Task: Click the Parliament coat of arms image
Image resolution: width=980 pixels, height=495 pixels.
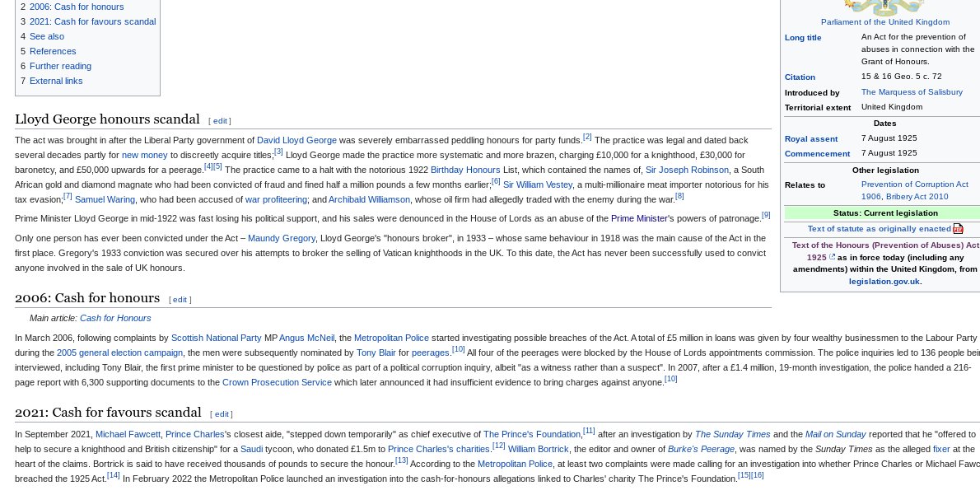Action: point(884,7)
